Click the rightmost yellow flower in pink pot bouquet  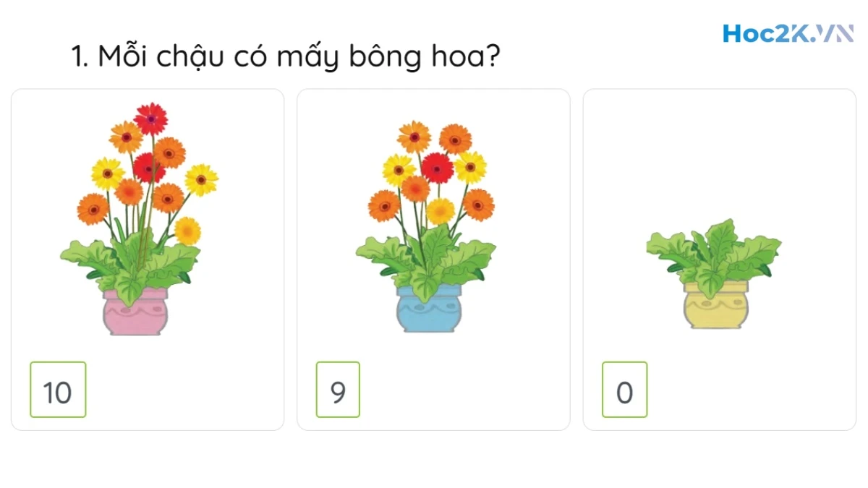click(201, 180)
